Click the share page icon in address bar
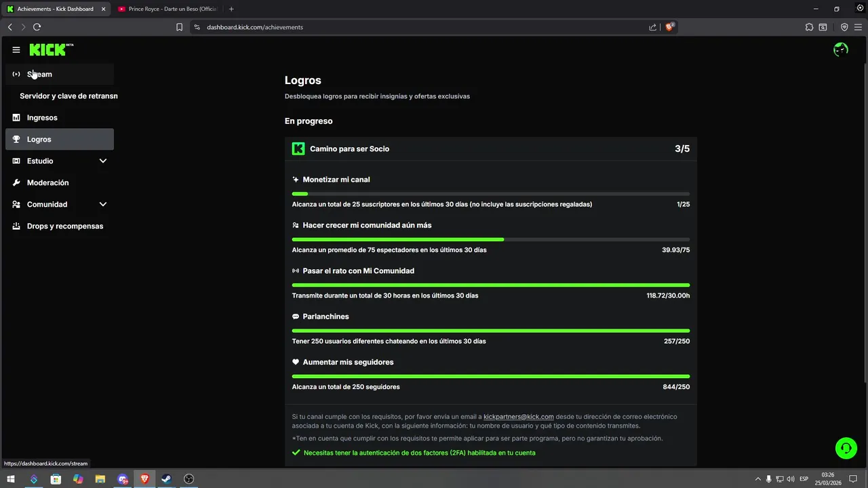Image resolution: width=868 pixels, height=488 pixels. (652, 27)
